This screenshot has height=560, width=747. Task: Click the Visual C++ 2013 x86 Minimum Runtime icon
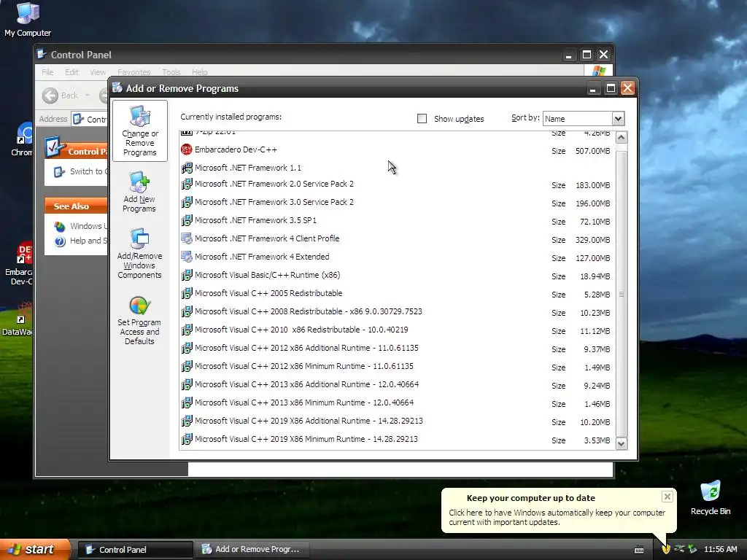click(186, 402)
